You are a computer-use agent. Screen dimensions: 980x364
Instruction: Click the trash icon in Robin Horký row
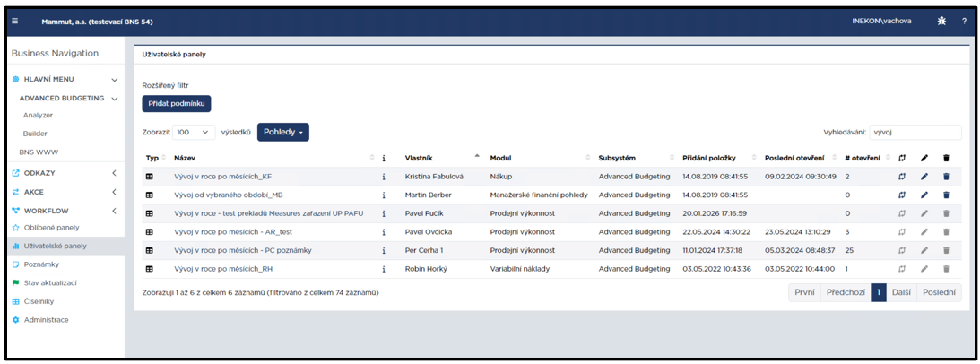click(x=946, y=269)
